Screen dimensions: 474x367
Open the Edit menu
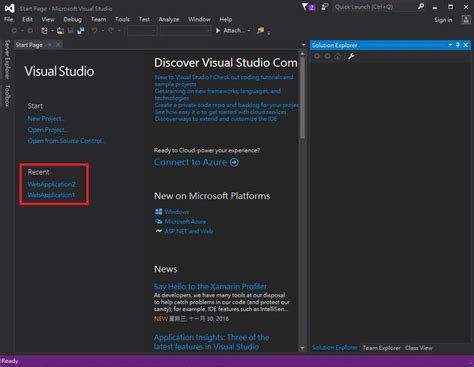coord(27,19)
